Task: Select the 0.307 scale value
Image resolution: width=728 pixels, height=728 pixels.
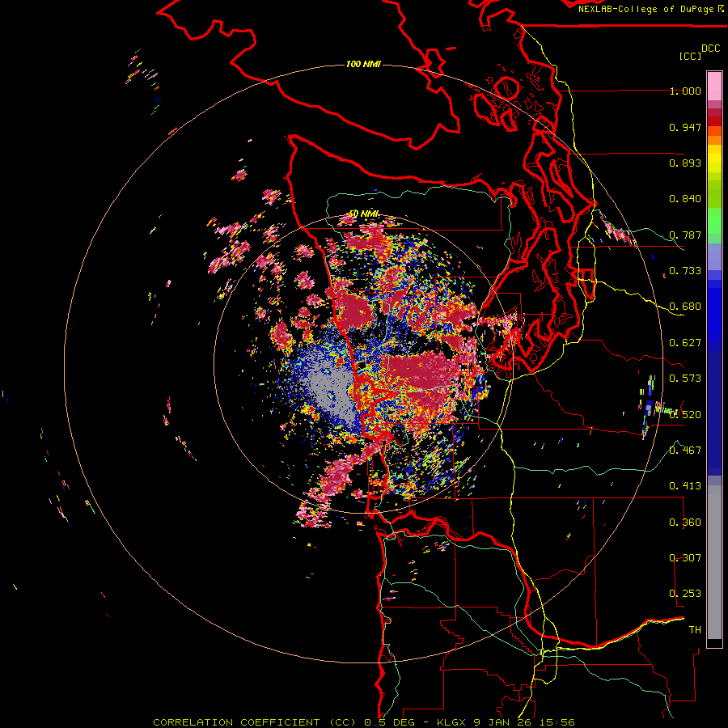Action: [x=685, y=557]
